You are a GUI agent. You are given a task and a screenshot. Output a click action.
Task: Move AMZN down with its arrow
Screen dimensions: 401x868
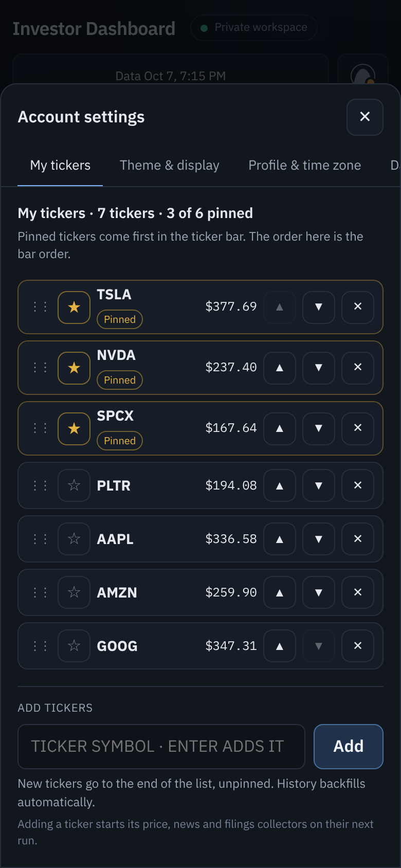[319, 592]
